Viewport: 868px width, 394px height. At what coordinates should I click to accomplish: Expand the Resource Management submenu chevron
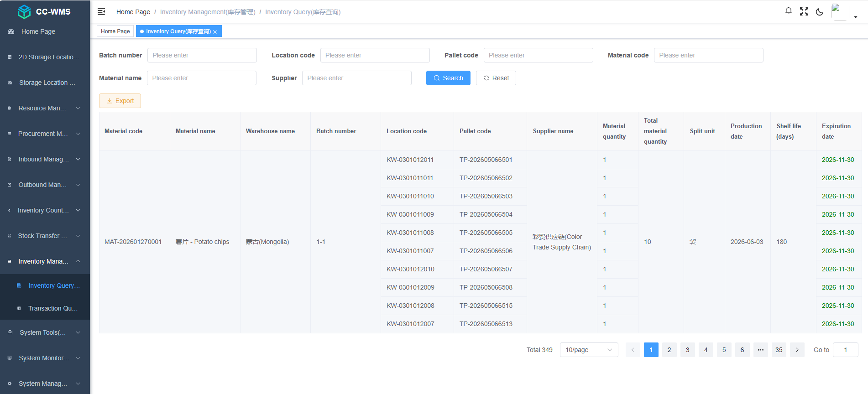78,108
